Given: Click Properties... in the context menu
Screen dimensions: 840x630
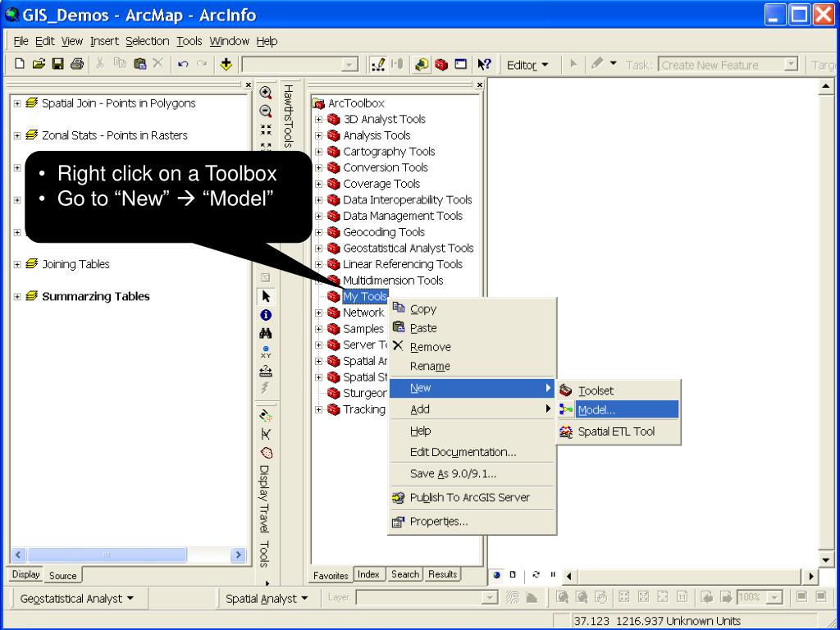Looking at the screenshot, I should pos(472,521).
